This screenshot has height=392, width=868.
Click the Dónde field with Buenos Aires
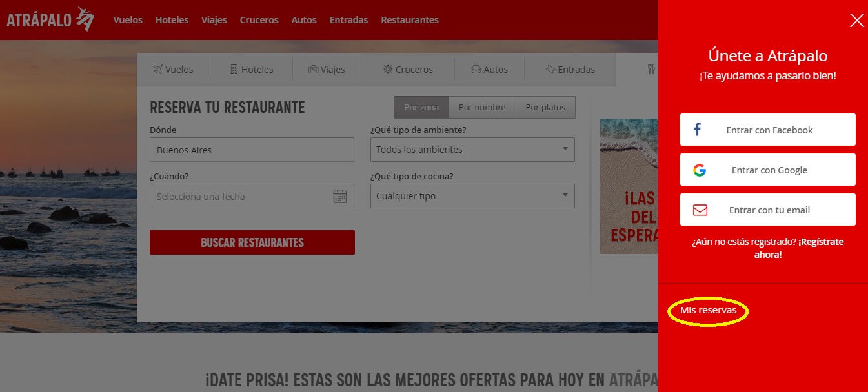click(252, 150)
